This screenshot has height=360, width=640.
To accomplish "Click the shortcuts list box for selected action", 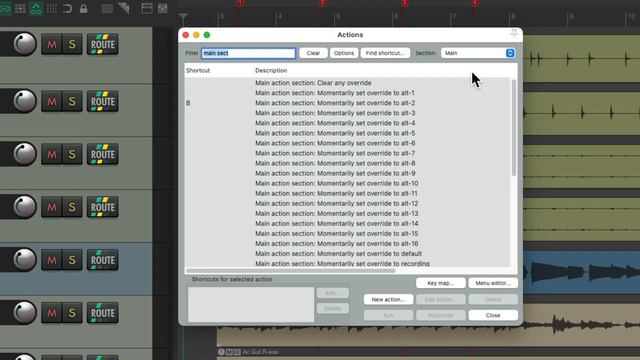I will click(251, 304).
